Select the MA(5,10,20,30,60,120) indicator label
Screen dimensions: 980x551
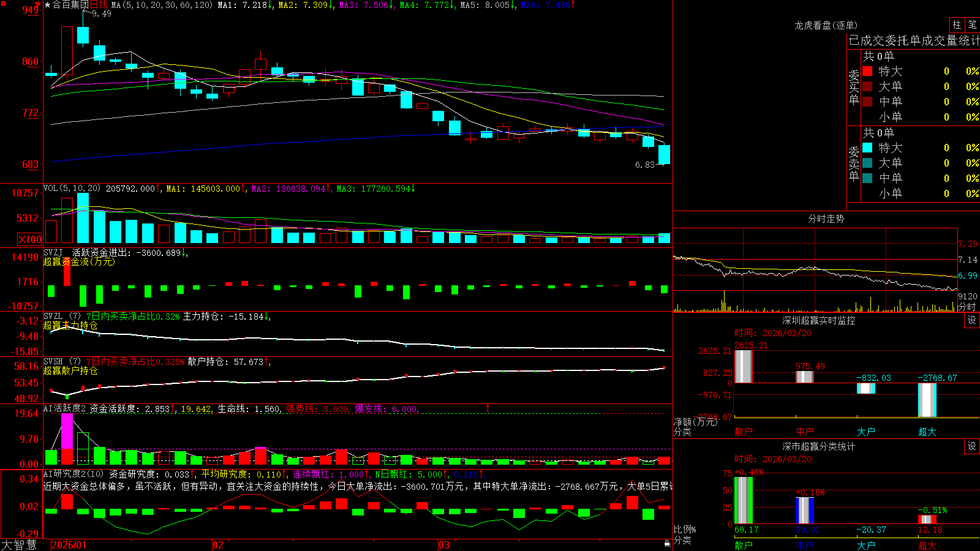(162, 5)
